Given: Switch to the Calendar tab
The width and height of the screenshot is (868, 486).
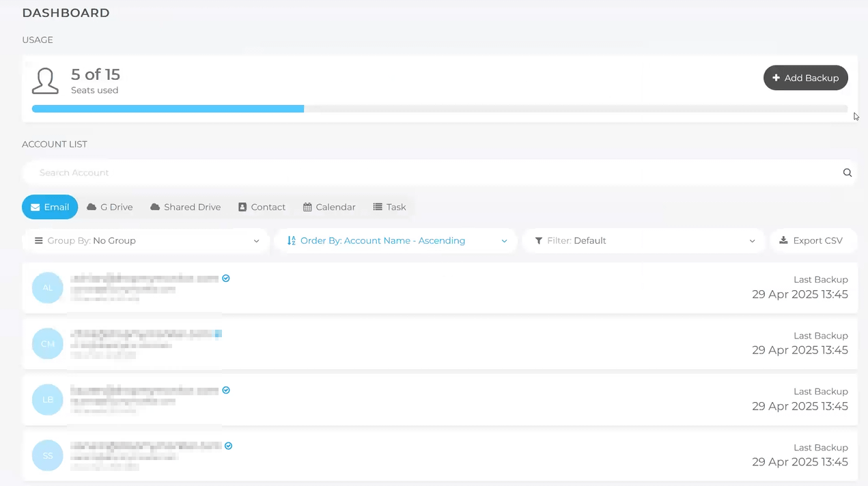Looking at the screenshot, I should click(x=329, y=207).
